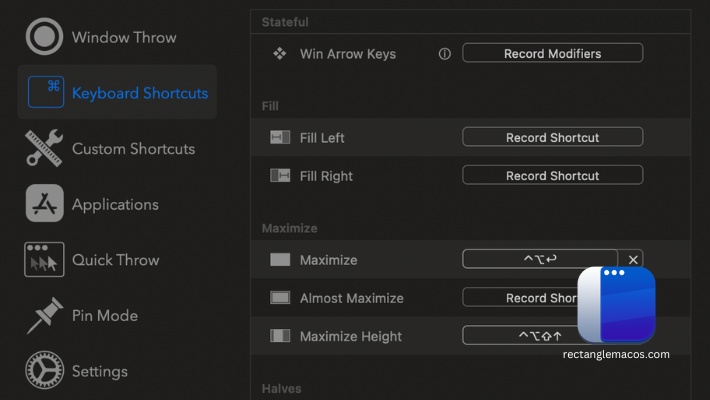Viewport: 710px width, 400px height.
Task: Click the Win Arrow Keys arrows icon
Action: click(279, 53)
